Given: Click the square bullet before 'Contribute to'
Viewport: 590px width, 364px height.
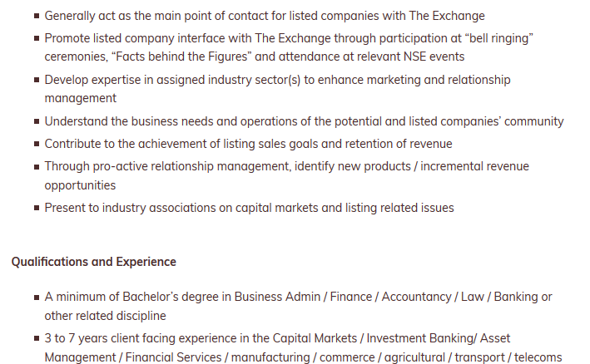Looking at the screenshot, I should click(37, 144).
